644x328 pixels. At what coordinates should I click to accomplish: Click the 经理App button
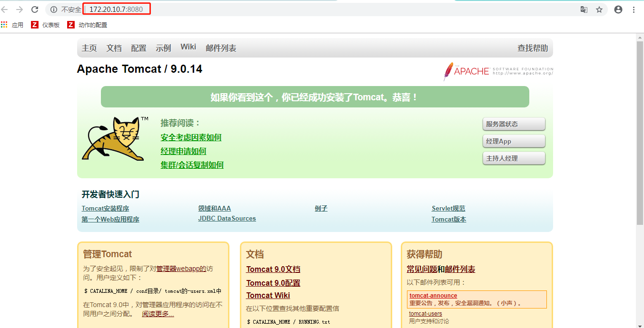[x=514, y=141]
